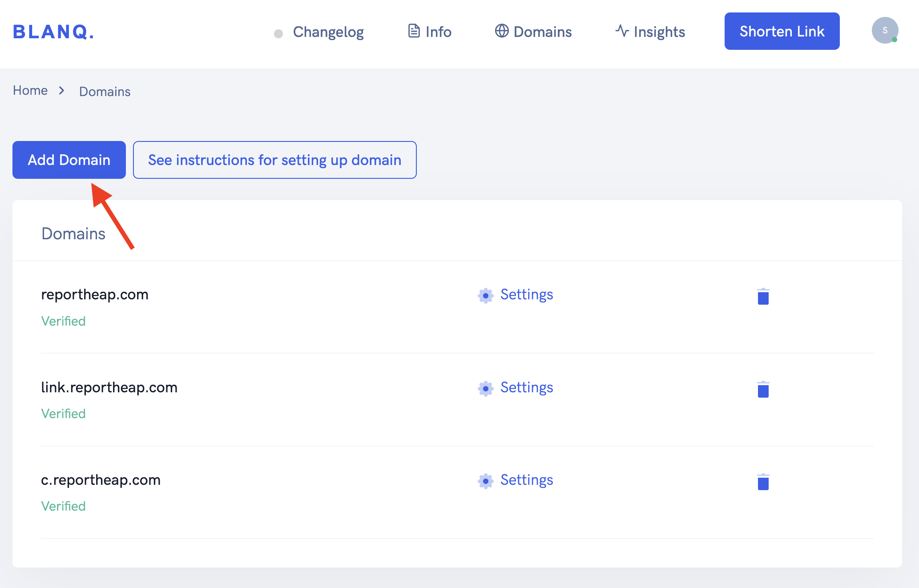Image resolution: width=919 pixels, height=588 pixels.
Task: Click gear icon in c.reportheap.com row
Action: tap(485, 481)
